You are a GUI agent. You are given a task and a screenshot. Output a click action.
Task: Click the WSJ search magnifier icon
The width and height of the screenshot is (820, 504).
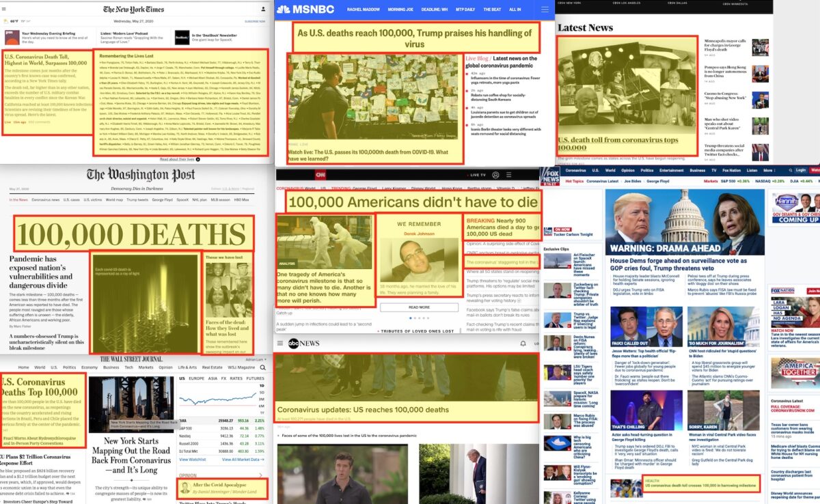263,367
